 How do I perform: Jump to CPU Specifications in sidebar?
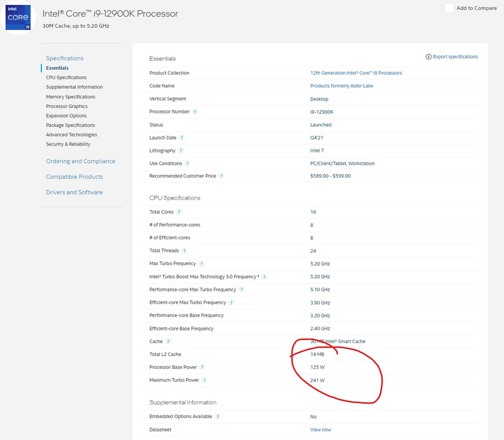click(x=66, y=78)
